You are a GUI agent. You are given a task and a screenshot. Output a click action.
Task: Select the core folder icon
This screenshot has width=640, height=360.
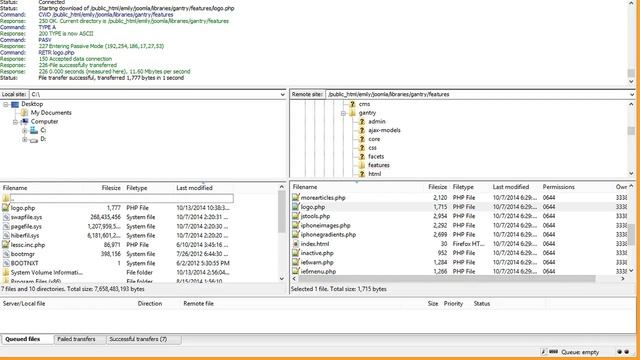(x=362, y=139)
